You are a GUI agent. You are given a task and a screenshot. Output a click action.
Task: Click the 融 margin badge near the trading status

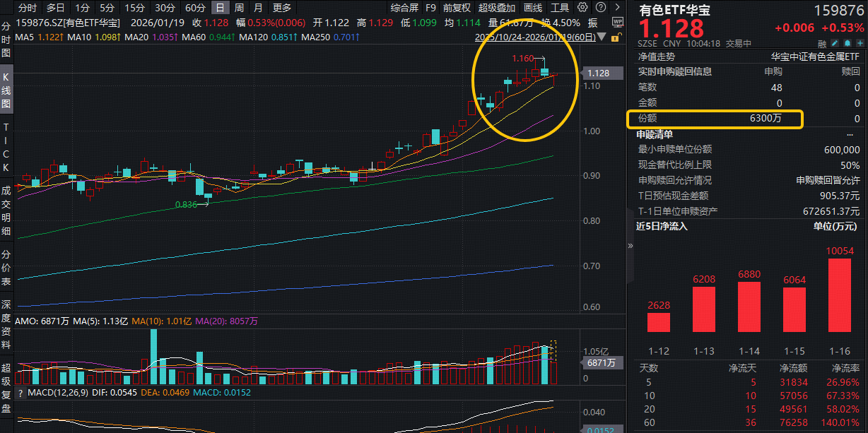[822, 43]
